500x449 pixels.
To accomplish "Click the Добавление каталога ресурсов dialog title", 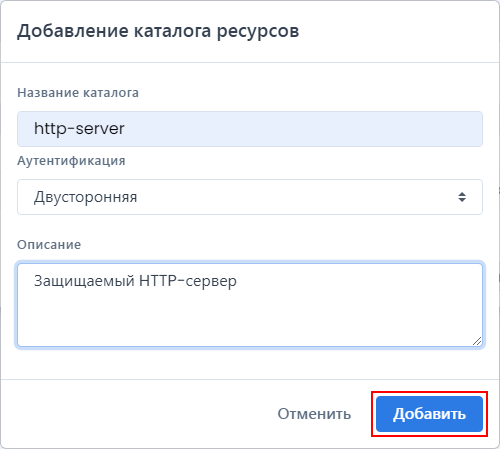I will pyautogui.click(x=158, y=31).
